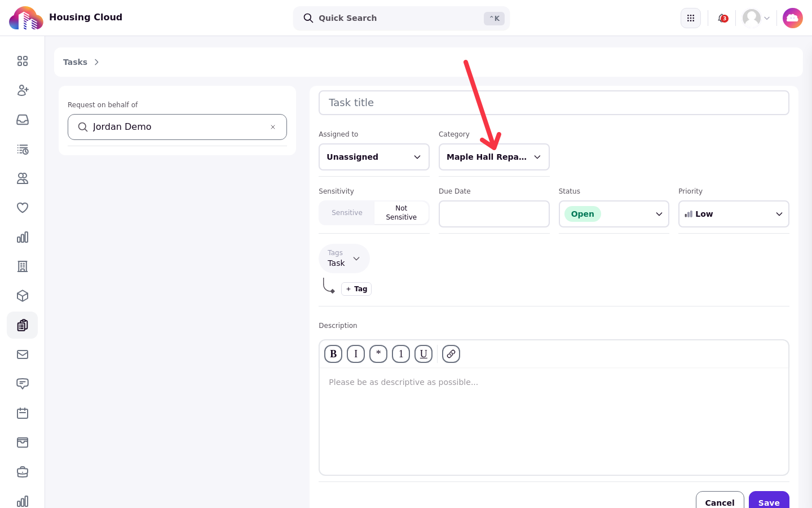Click the envelope mail sidebar icon

(x=23, y=354)
